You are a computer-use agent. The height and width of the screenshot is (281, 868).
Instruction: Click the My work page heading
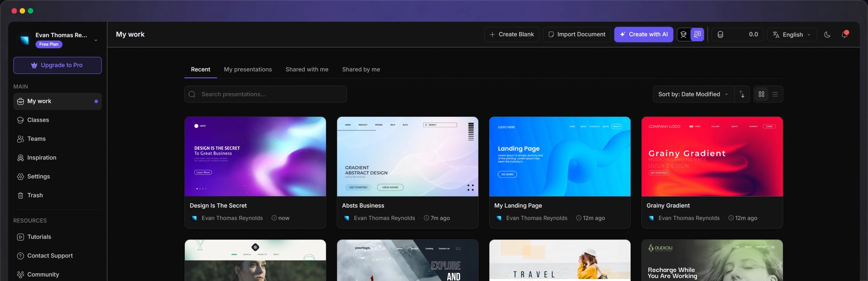point(130,34)
